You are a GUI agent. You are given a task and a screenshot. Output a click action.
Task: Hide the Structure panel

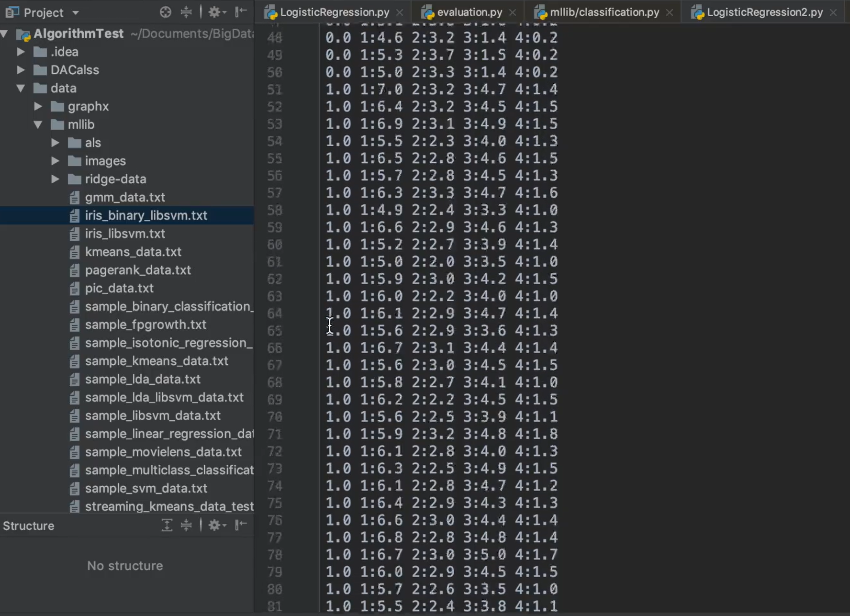tap(241, 525)
